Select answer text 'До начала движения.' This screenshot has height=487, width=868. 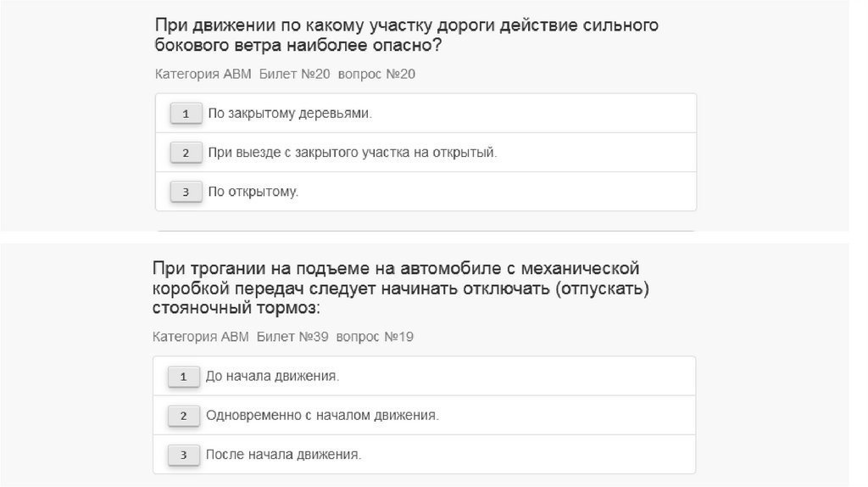pyautogui.click(x=272, y=376)
